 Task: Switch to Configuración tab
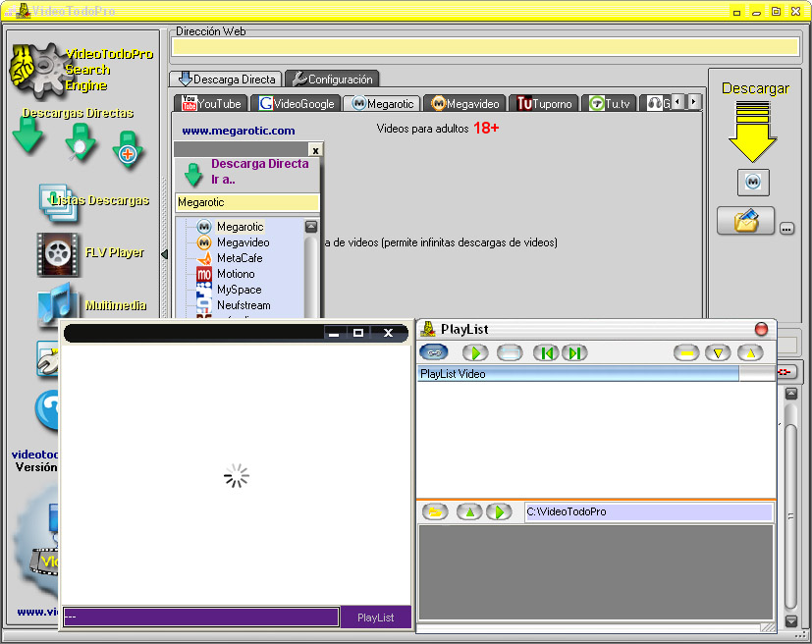click(332, 80)
